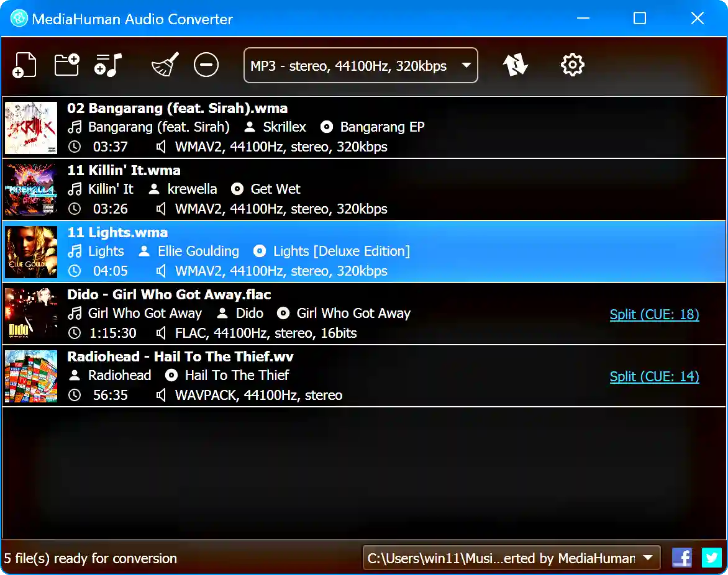Click the duration 1:15:30
The height and width of the screenshot is (575, 728).
(x=113, y=333)
